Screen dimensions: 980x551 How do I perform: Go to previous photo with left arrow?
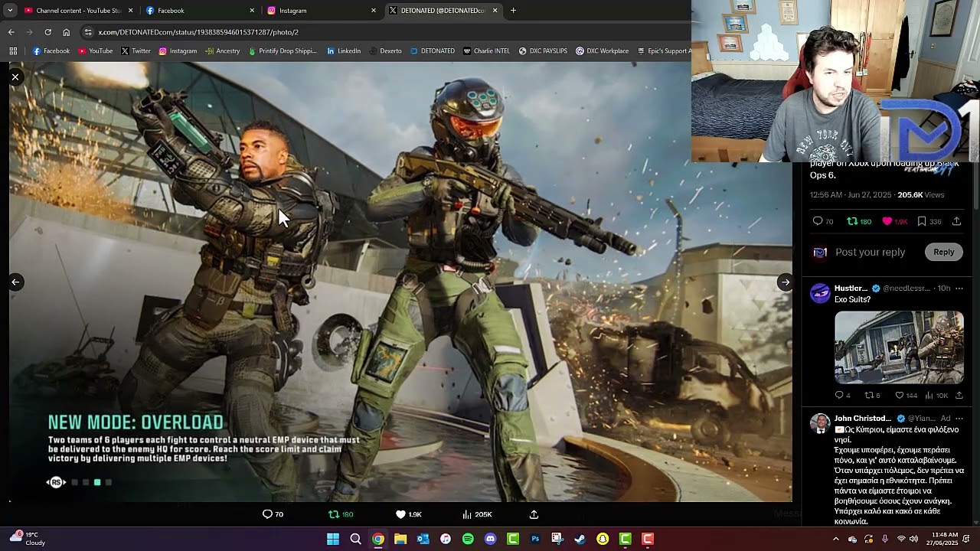click(x=15, y=282)
